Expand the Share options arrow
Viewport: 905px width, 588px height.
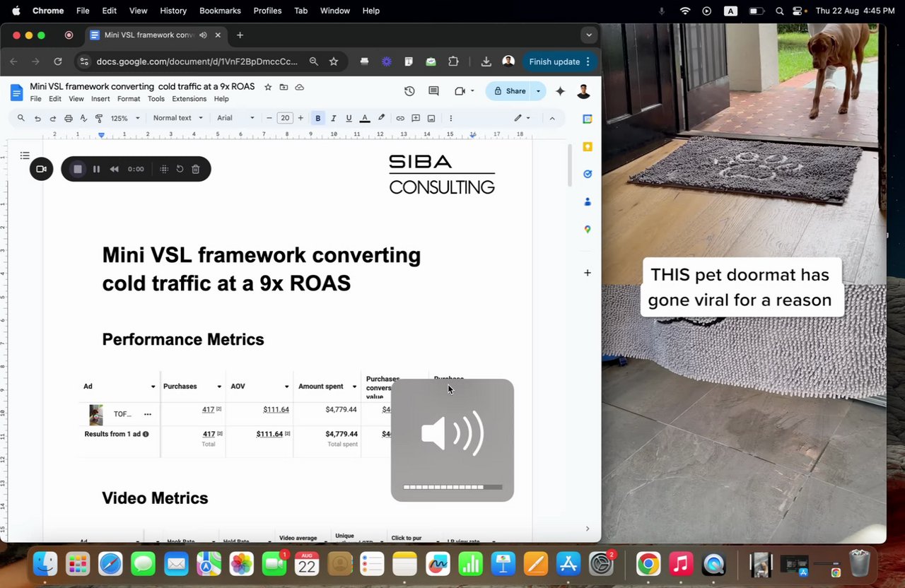(x=538, y=91)
